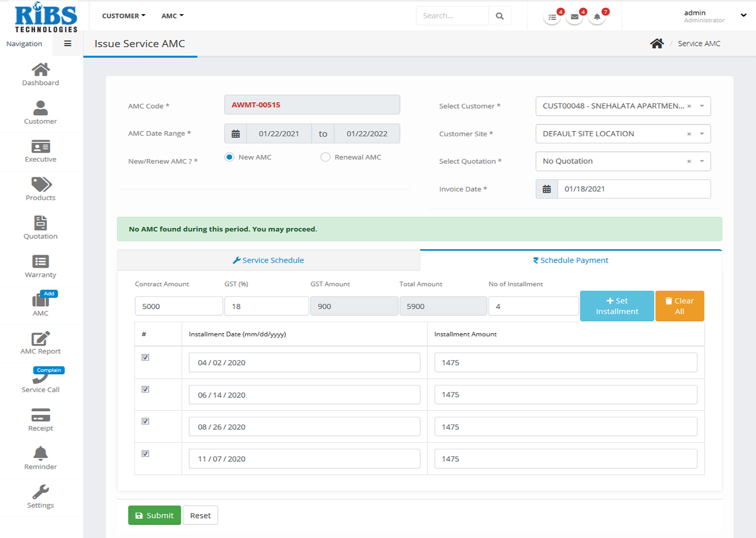Go to the Receipt page icon
Image resolution: width=756 pixels, height=538 pixels.
coord(41,415)
